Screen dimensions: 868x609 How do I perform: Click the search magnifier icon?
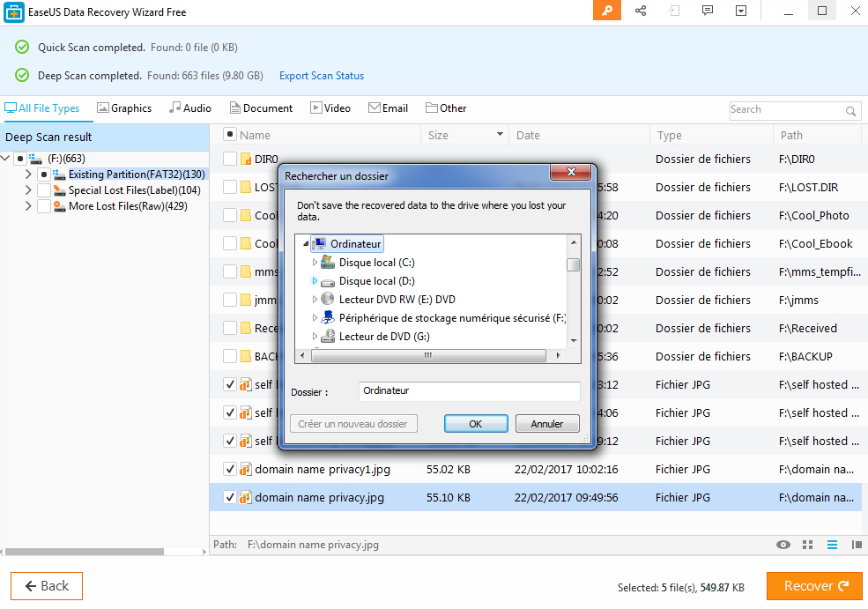point(851,111)
